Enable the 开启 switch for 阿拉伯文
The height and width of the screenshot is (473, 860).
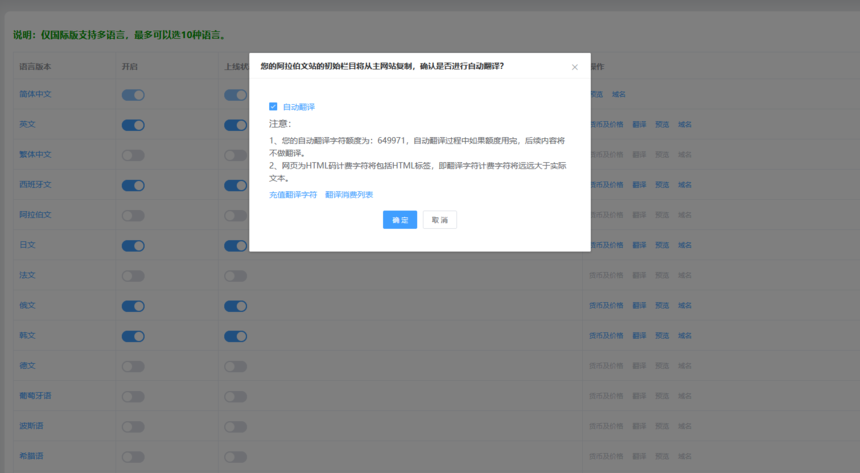pyautogui.click(x=133, y=216)
